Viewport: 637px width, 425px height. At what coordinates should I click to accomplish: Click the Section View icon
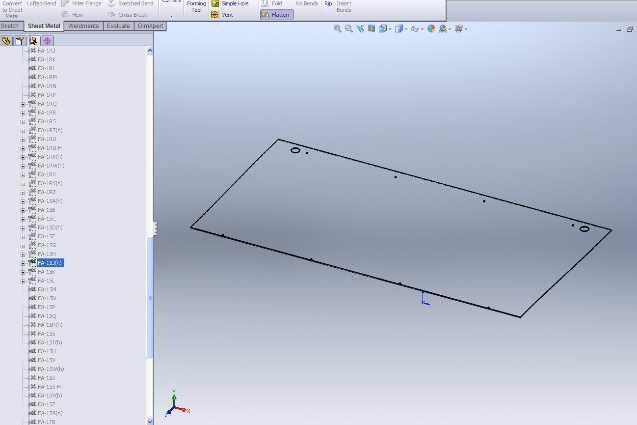tap(371, 29)
